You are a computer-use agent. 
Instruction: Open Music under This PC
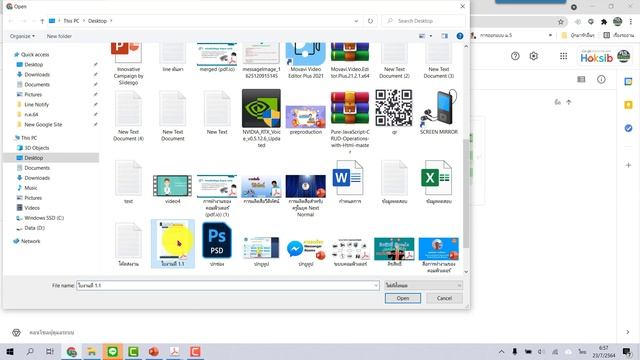pos(31,188)
